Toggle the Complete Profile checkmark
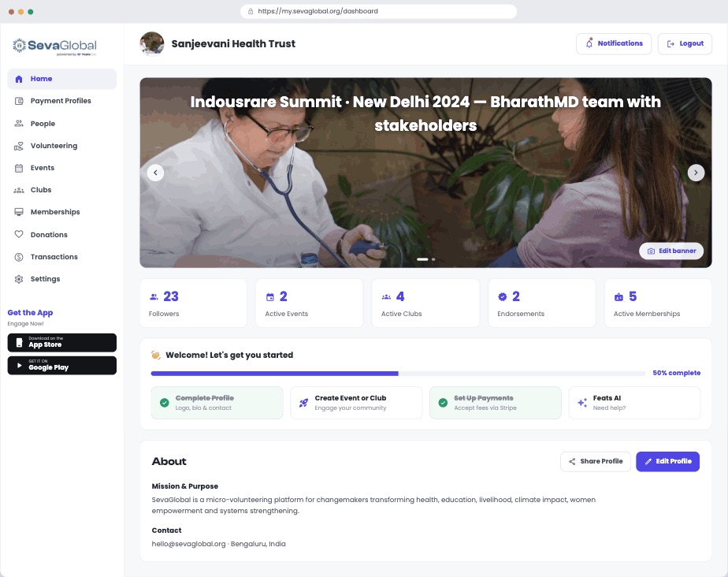 click(x=165, y=403)
